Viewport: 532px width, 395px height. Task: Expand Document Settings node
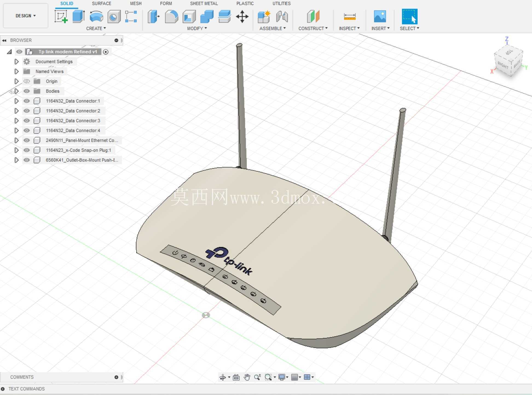[16, 62]
